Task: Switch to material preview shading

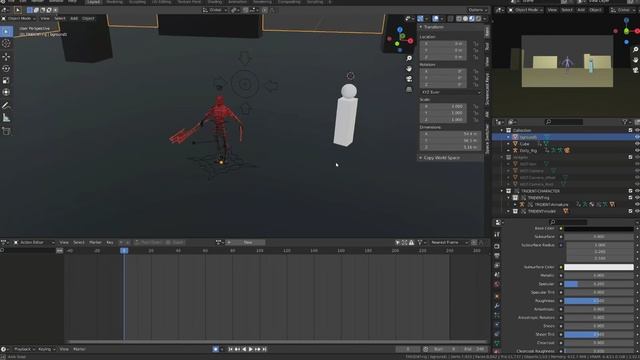Action: pos(472,18)
